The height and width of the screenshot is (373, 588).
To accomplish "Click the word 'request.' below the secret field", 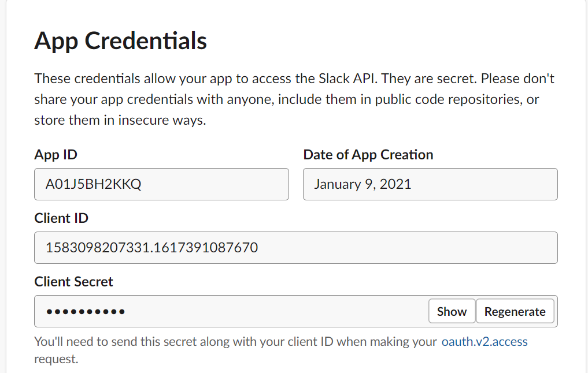I will point(56,359).
